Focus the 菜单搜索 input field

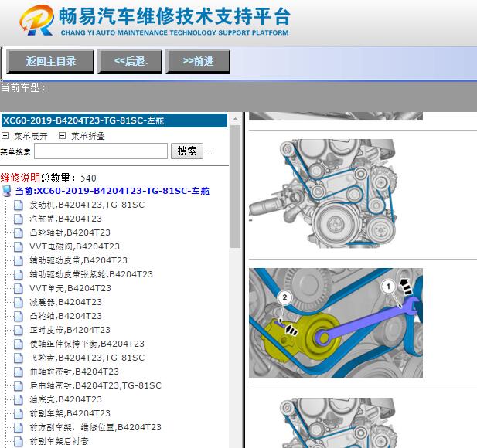[x=101, y=151]
